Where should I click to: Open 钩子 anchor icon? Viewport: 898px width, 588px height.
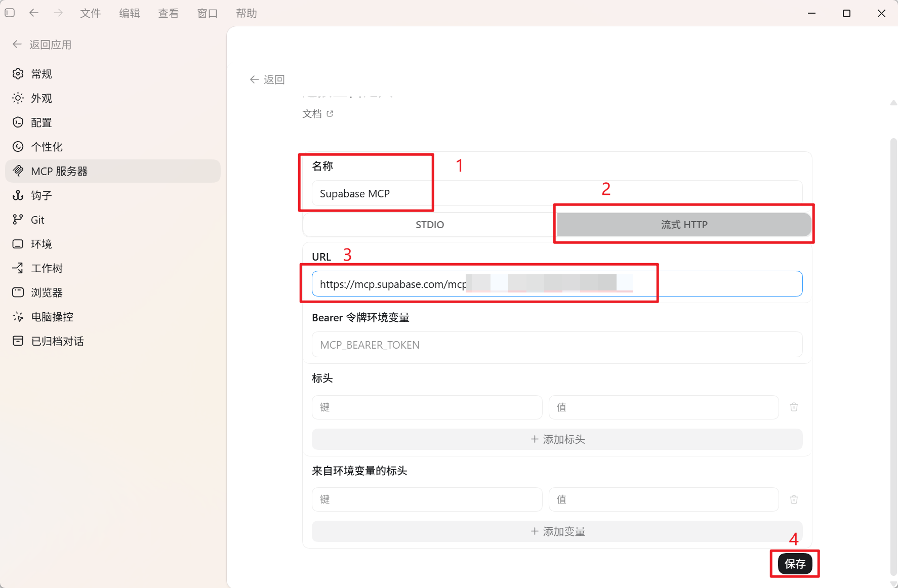[x=18, y=195]
